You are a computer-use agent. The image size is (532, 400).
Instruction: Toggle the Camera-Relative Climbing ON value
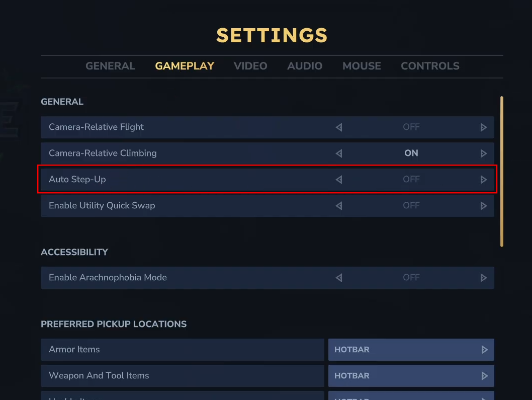click(411, 153)
